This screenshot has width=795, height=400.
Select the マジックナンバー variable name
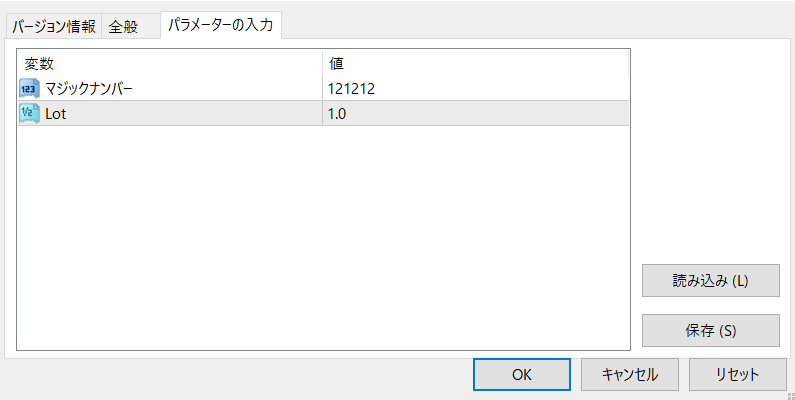pyautogui.click(x=89, y=89)
